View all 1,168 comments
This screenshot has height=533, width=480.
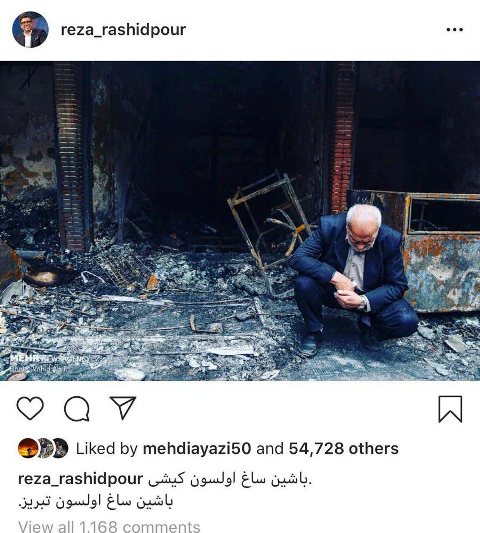click(109, 527)
